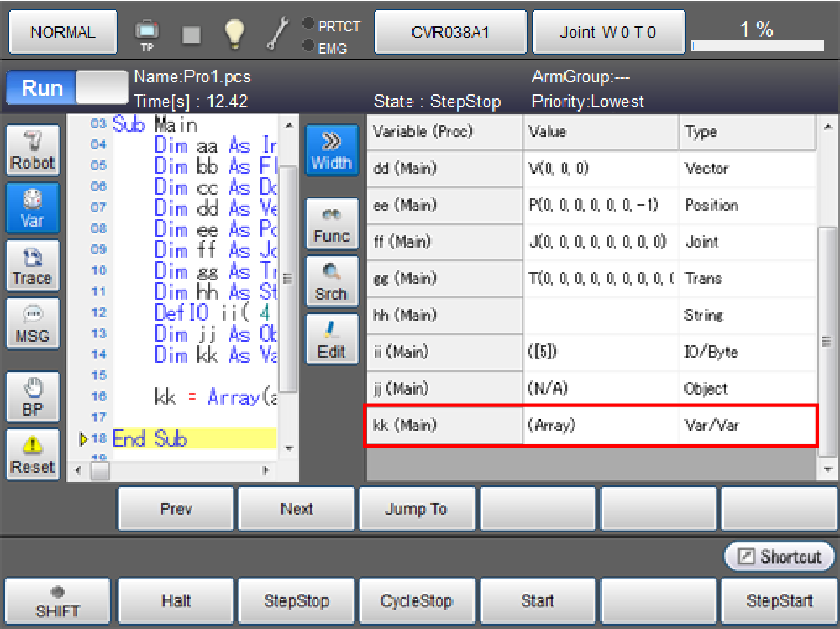Open the Trace view
This screenshot has width=840, height=629.
point(33,265)
